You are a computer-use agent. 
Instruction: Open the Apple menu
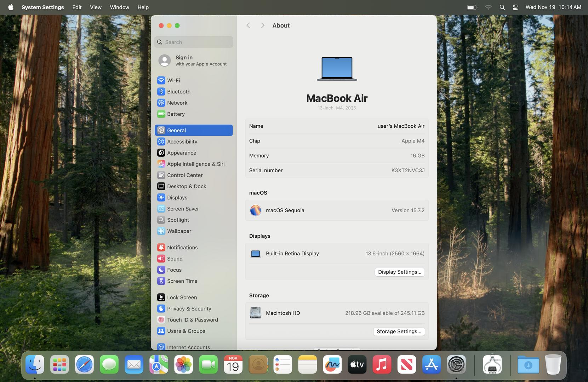click(11, 7)
